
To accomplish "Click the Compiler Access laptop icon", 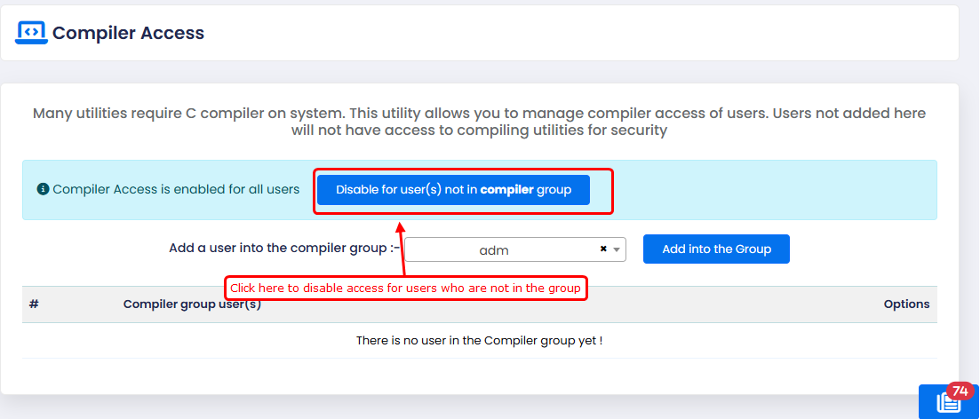I will [x=31, y=32].
